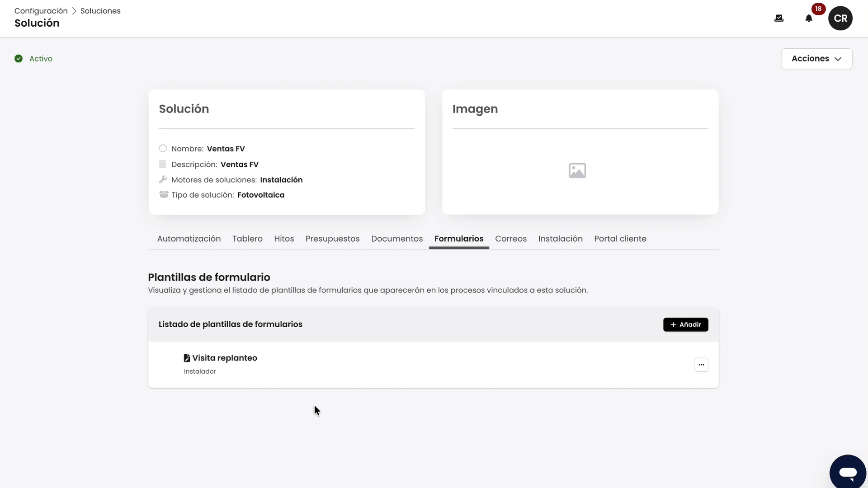Switch to the Automatización tab
The width and height of the screenshot is (868, 488).
tap(189, 239)
